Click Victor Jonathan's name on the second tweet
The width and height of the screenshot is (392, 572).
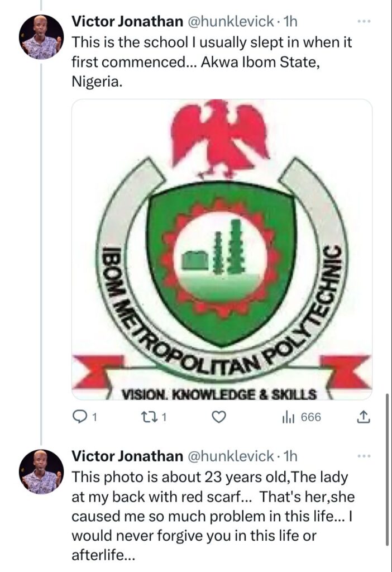(127, 456)
